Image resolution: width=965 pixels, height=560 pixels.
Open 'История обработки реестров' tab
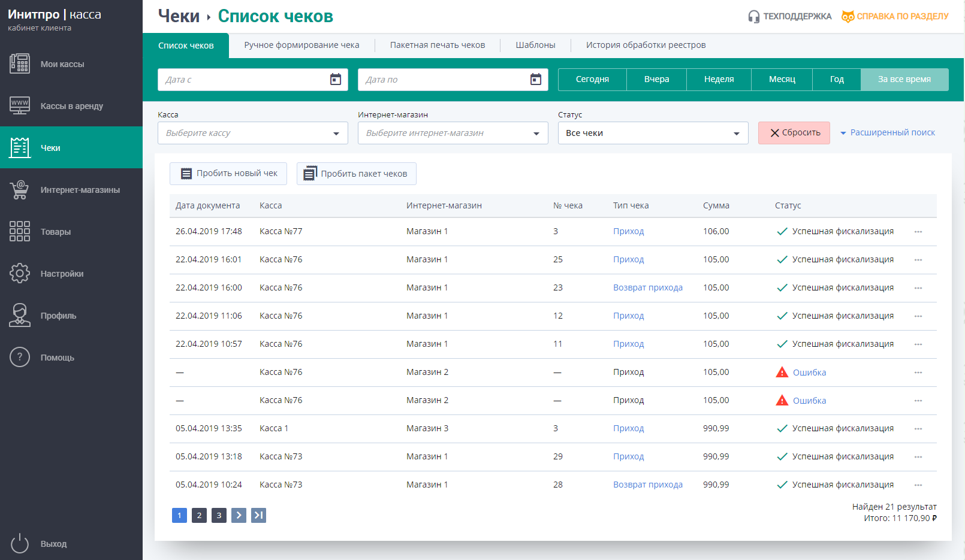[646, 45]
